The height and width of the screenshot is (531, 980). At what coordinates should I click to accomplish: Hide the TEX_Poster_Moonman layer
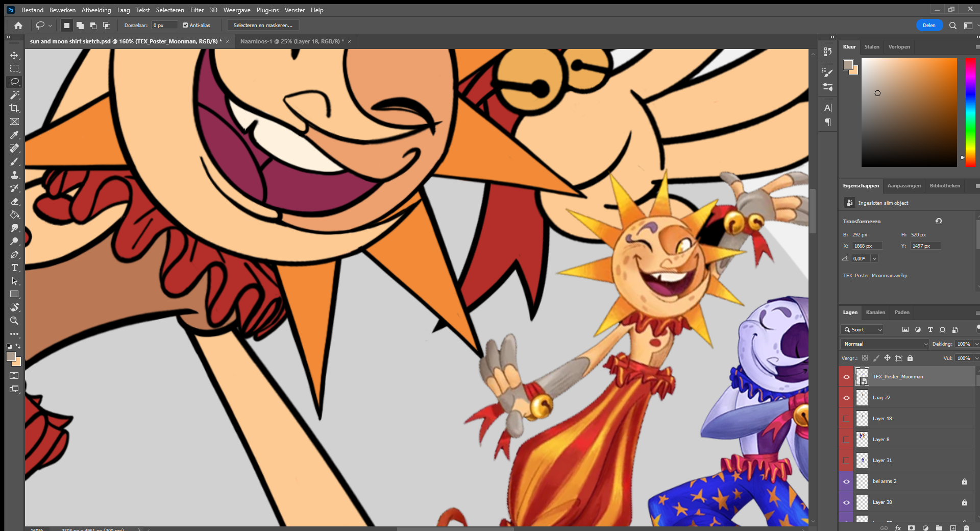tap(846, 377)
